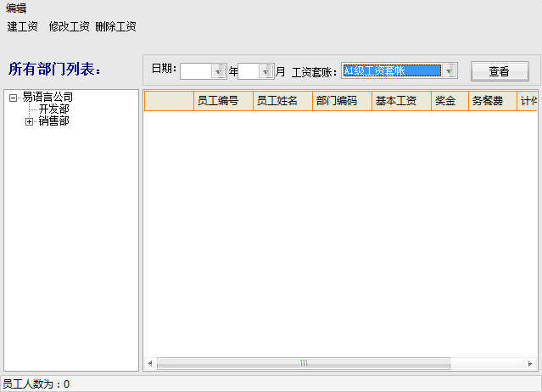Click the 员工编号 column header
The height and width of the screenshot is (392, 542).
[x=223, y=101]
